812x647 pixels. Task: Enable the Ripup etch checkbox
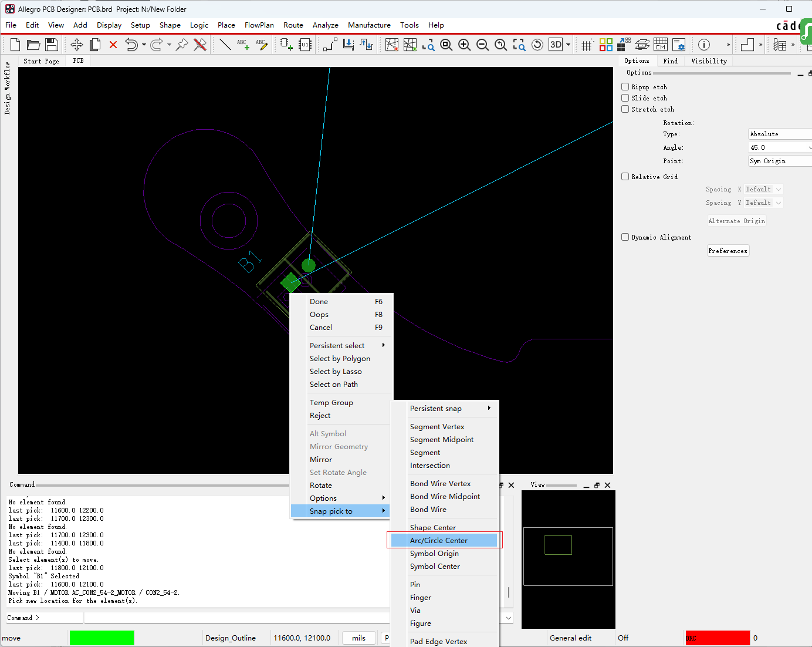625,87
